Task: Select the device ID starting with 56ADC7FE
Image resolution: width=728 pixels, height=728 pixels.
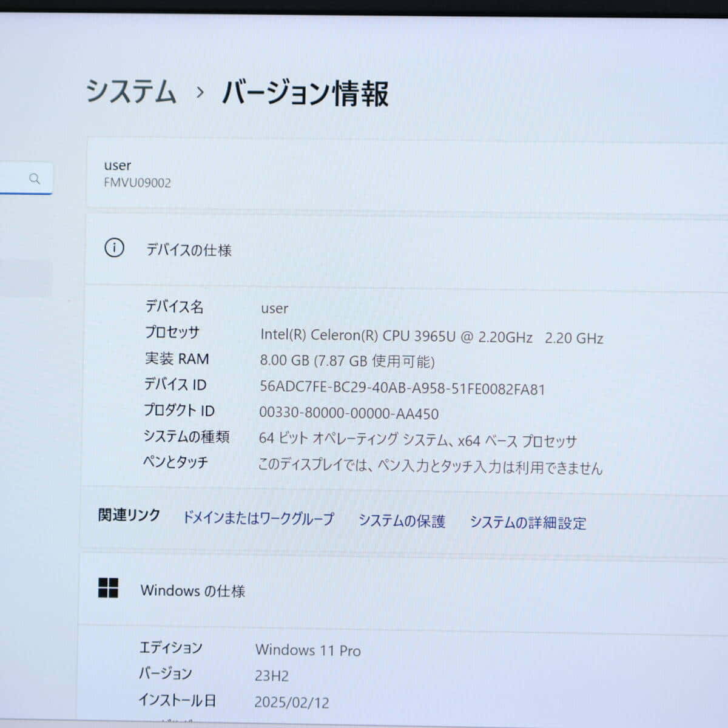Action: point(402,388)
